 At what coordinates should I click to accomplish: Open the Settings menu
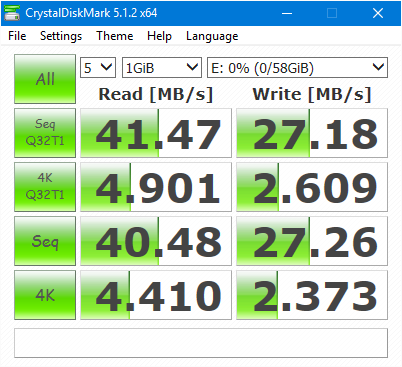click(x=61, y=36)
